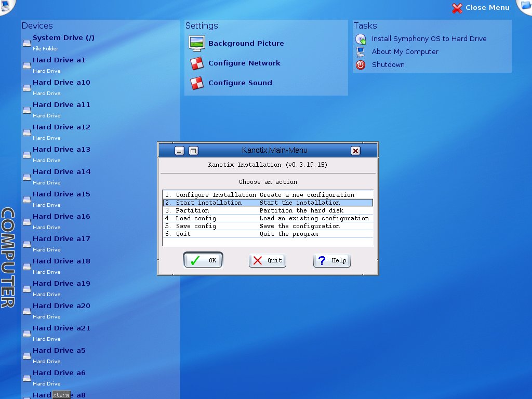Viewport: 532px width, 399px height.
Task: Open About My Computer task
Action: click(405, 51)
